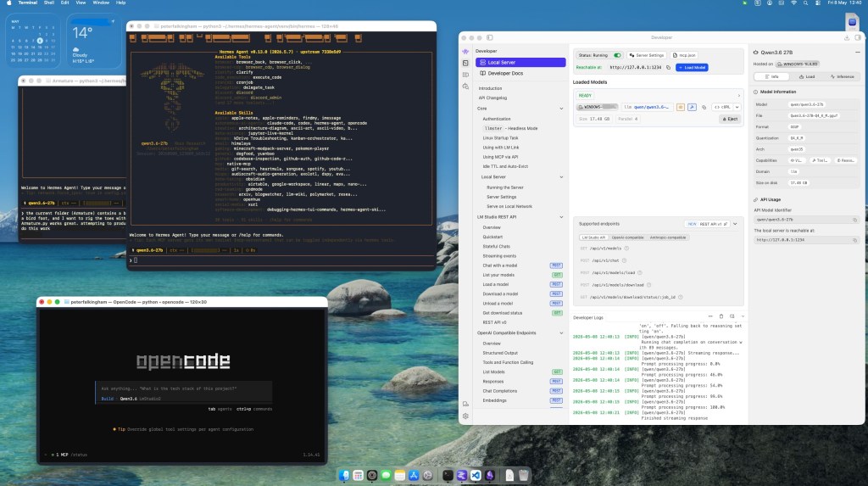Switch to the Inference tab in model panel
Viewport: 868px width, 486px height.
pyautogui.click(x=842, y=76)
